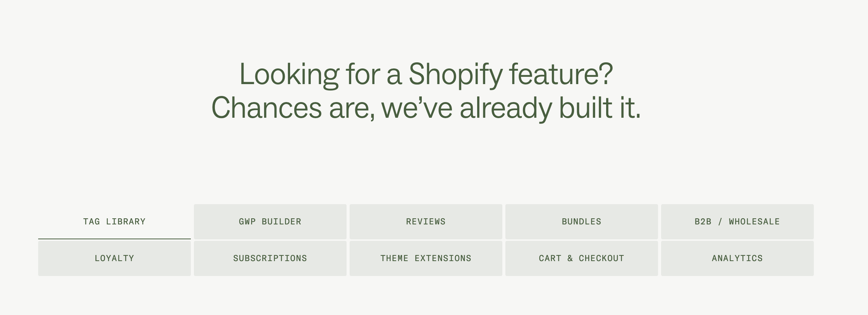Open the Analytics tab
Viewport: 868px width, 315px height.
(x=737, y=258)
